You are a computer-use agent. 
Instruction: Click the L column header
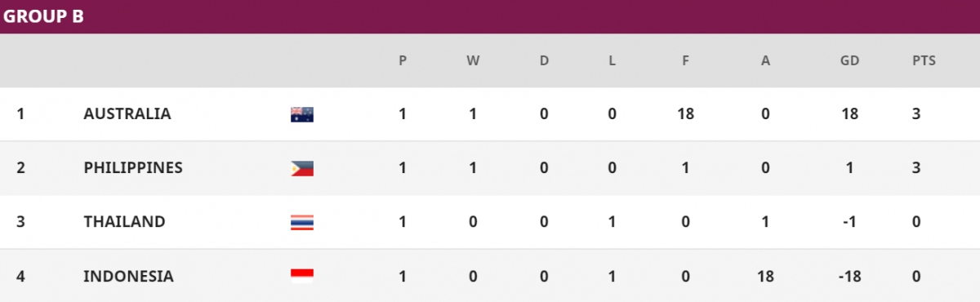(x=612, y=60)
